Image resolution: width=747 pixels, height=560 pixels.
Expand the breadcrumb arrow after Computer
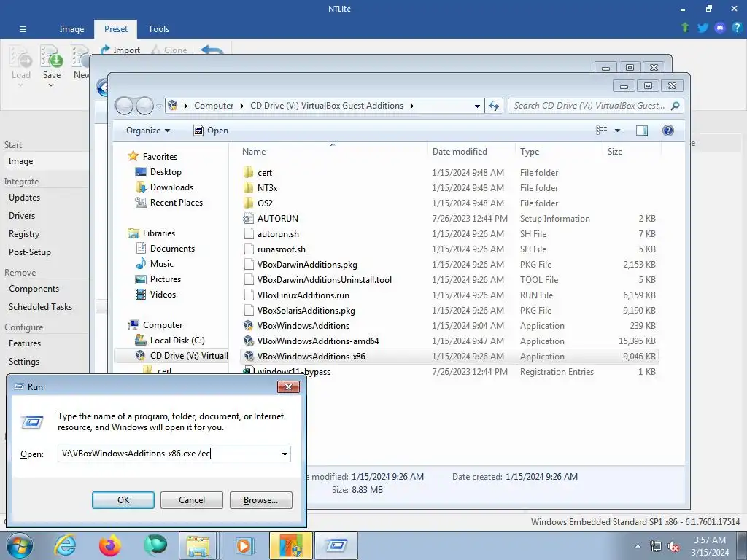click(x=242, y=106)
